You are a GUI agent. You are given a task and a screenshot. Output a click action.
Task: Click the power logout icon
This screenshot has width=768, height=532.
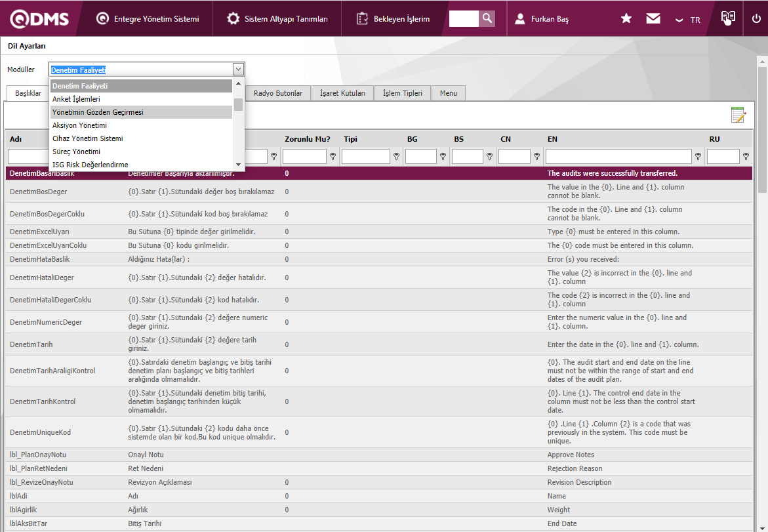[756, 19]
